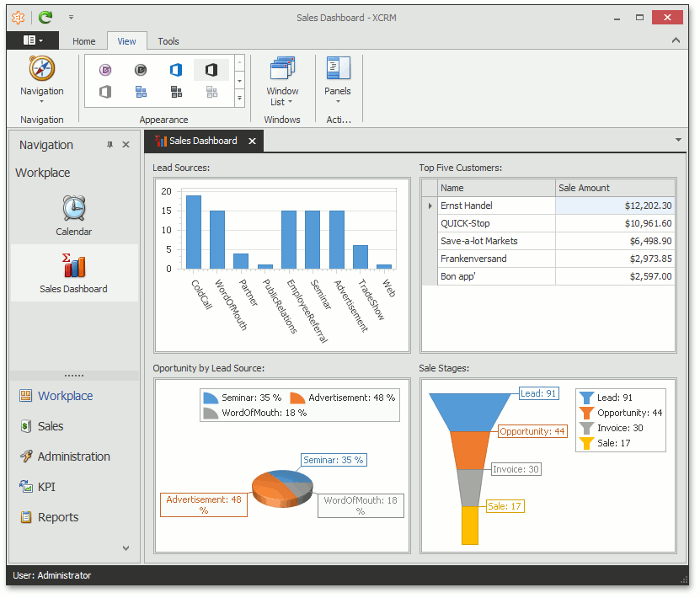Select the Ernst Handel customer row
The image size is (700, 598).
(495, 206)
